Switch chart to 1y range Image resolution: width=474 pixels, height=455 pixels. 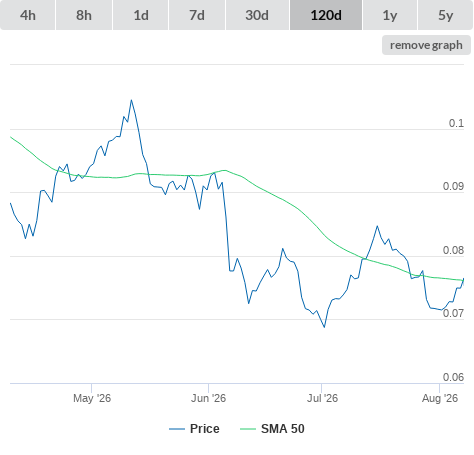(x=390, y=15)
